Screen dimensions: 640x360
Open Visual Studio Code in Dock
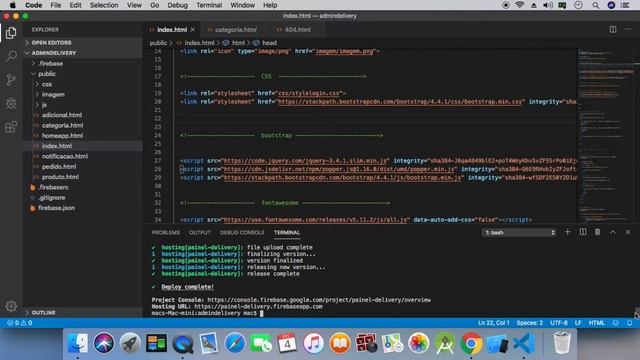pyautogui.click(x=524, y=343)
